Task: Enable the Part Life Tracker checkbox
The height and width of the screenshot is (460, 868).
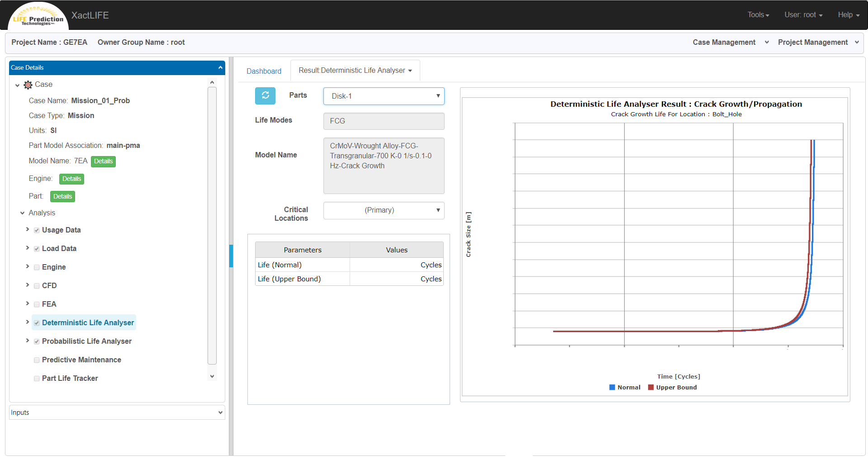Action: pos(37,379)
